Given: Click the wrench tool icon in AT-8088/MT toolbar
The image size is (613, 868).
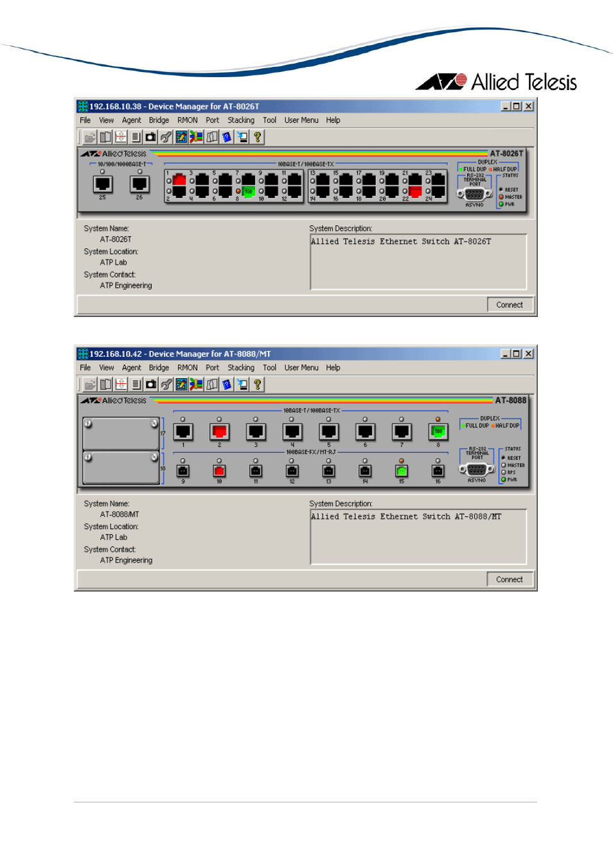Looking at the screenshot, I should pyautogui.click(x=166, y=384).
